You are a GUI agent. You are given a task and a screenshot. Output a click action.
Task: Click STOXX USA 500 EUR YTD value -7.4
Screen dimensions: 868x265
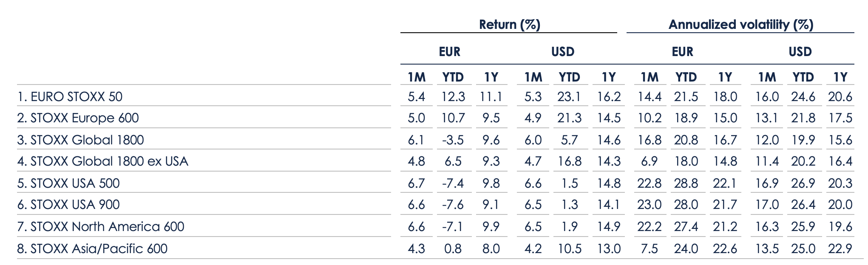[x=453, y=183]
